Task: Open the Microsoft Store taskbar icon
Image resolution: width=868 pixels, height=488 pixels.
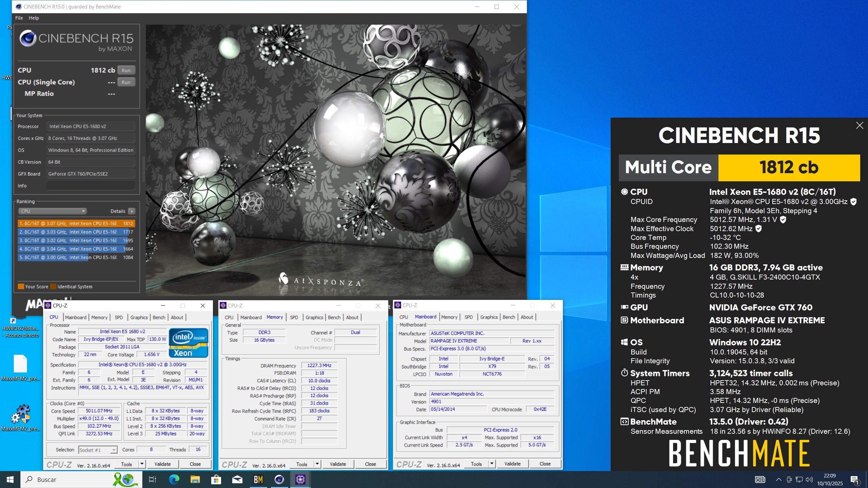Action: point(216,480)
